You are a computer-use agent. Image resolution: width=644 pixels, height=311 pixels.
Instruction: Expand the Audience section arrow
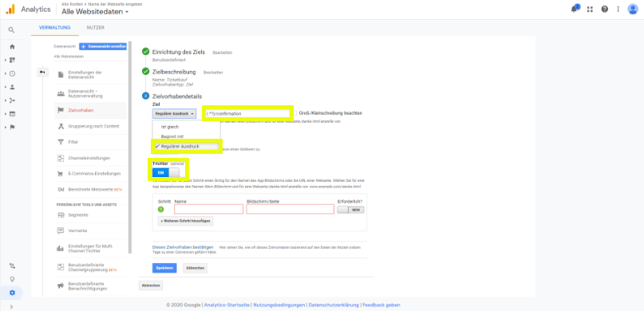(x=6, y=87)
